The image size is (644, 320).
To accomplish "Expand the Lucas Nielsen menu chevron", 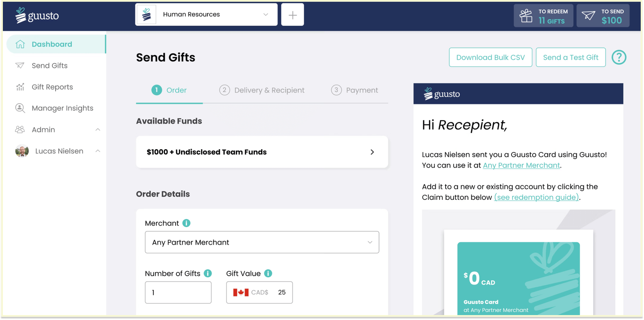I will tap(98, 151).
